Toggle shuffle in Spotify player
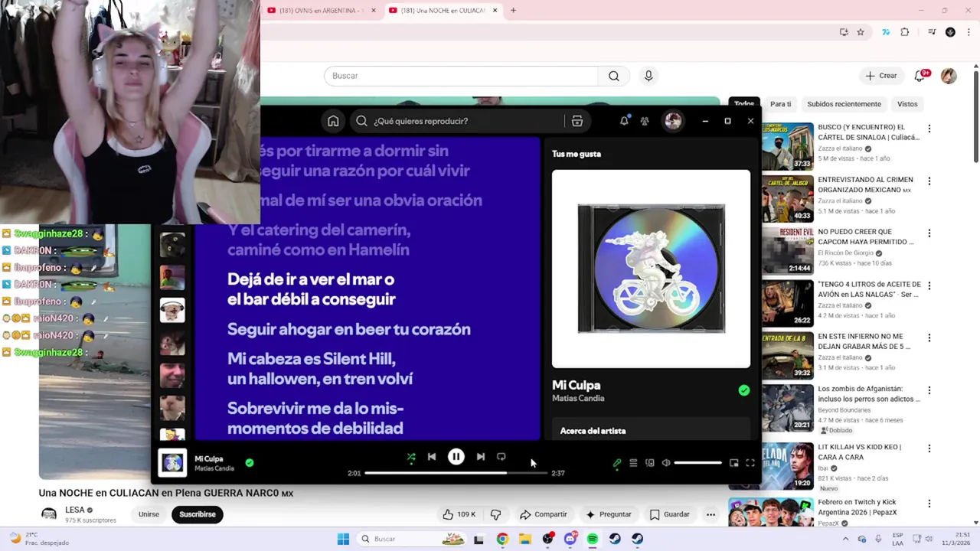Screen dimensions: 980x551 pos(411,457)
